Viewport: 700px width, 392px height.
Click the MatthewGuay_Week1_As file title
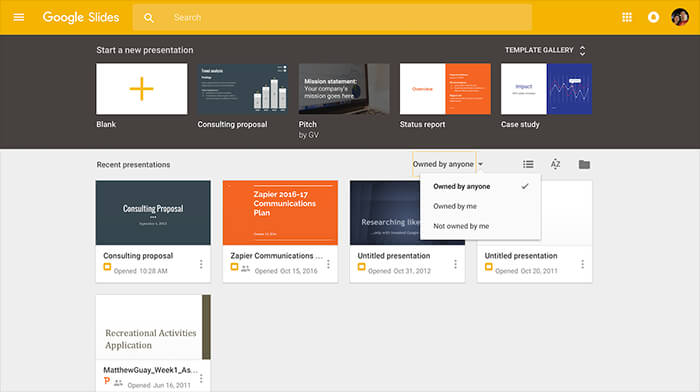point(150,370)
